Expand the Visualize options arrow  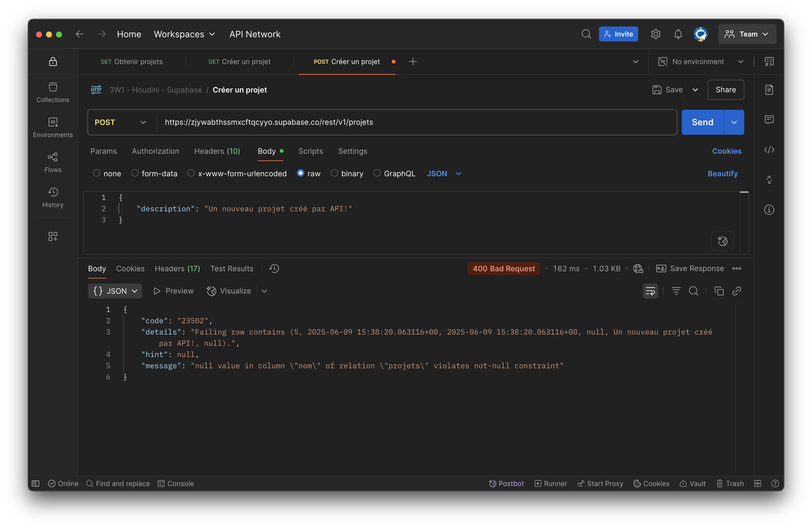coord(264,291)
